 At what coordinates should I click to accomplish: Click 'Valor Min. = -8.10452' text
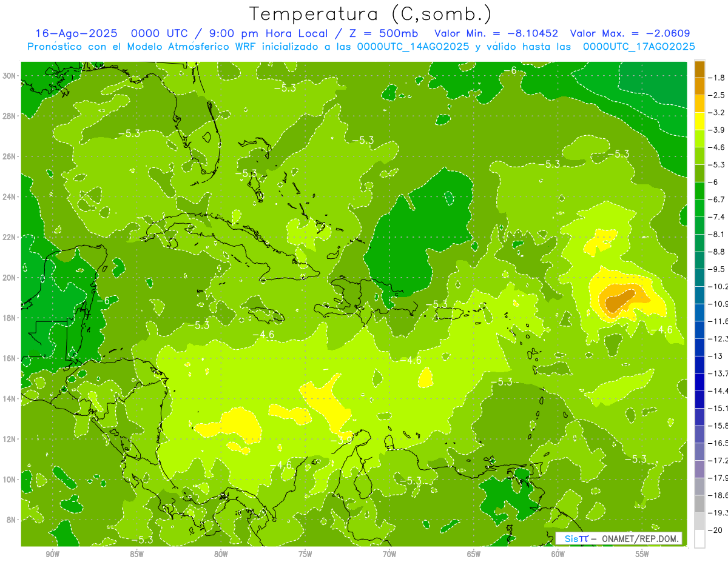point(496,33)
